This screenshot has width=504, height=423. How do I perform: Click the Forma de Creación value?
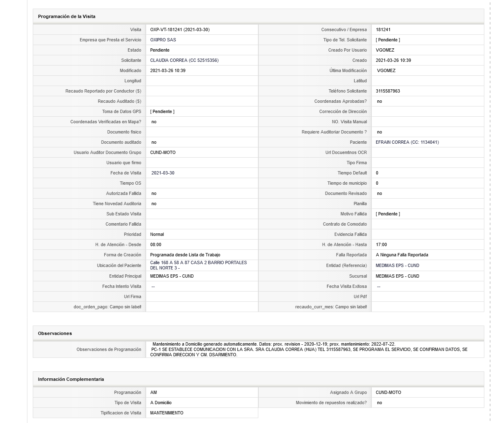coord(185,255)
